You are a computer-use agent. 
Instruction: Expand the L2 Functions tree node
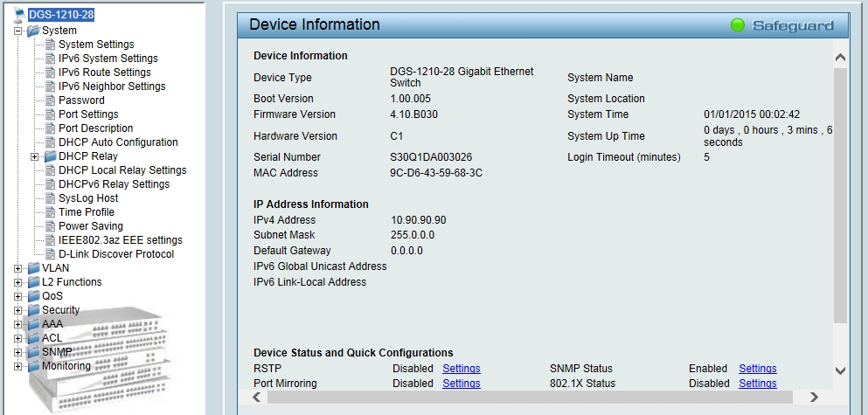[x=18, y=282]
